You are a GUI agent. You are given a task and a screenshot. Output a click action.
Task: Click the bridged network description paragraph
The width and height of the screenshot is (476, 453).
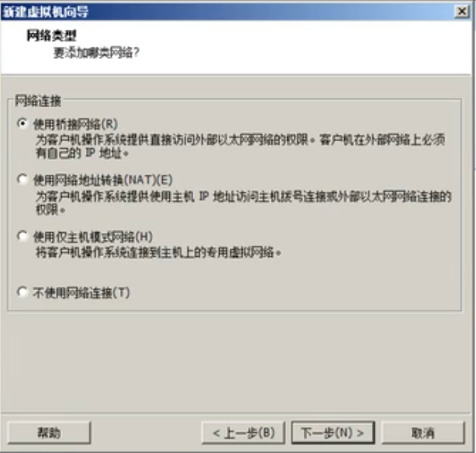tap(241, 146)
